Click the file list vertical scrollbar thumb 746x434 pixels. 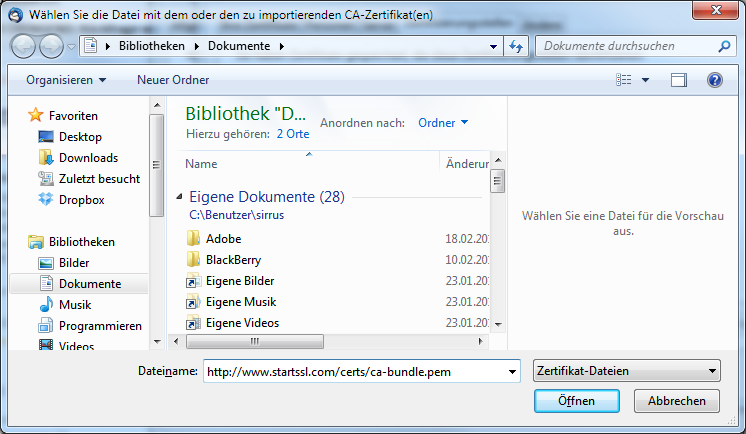[498, 181]
